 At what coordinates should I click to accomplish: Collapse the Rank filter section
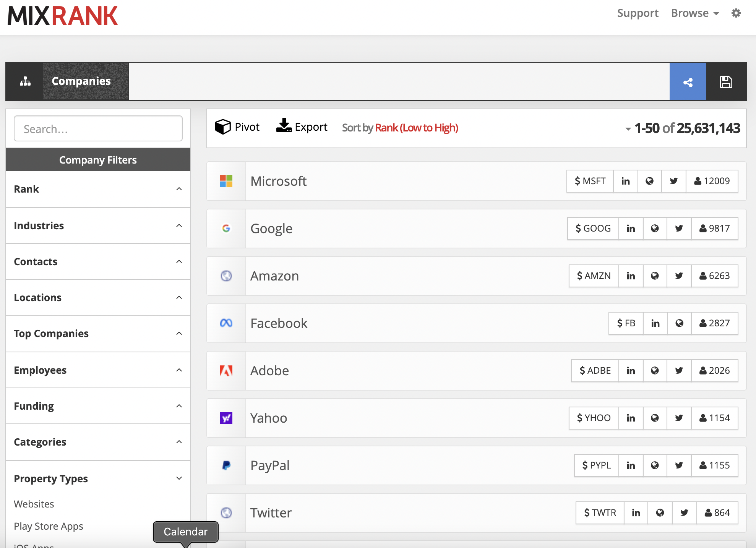[178, 189]
